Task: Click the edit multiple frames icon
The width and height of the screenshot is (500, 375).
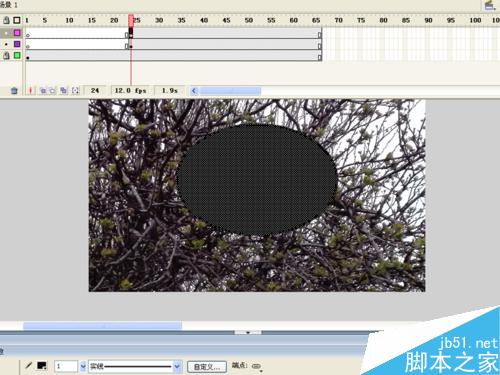Action: coord(63,90)
